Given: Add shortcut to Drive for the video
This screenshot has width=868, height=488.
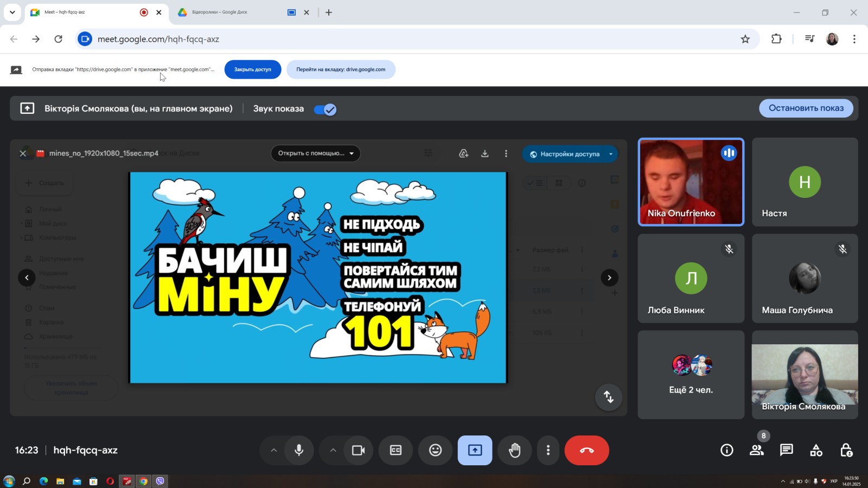Looking at the screenshot, I should tap(463, 153).
